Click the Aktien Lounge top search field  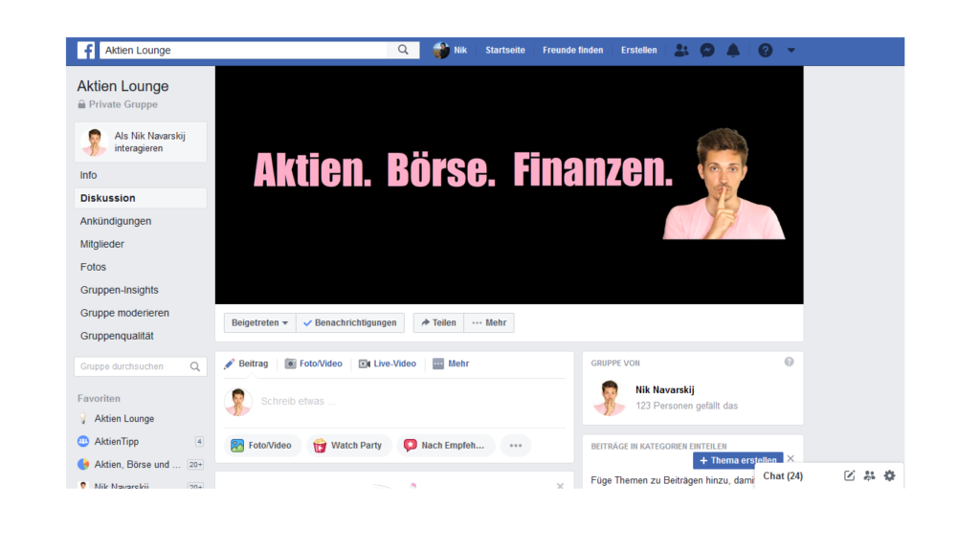(244, 50)
